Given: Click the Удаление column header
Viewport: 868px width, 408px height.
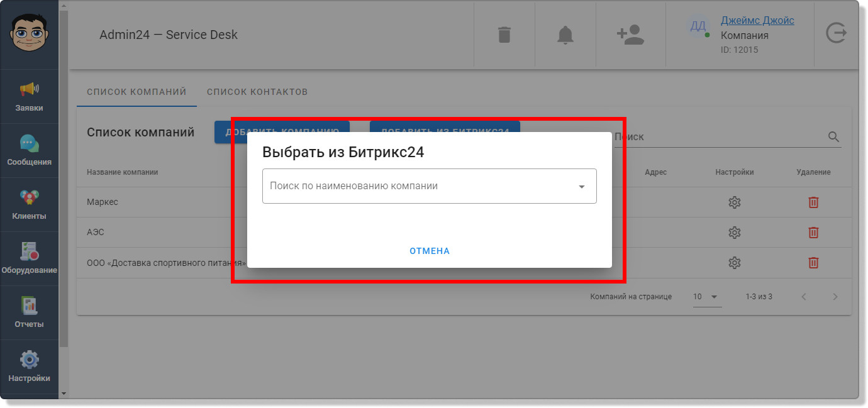Looking at the screenshot, I should click(x=813, y=172).
